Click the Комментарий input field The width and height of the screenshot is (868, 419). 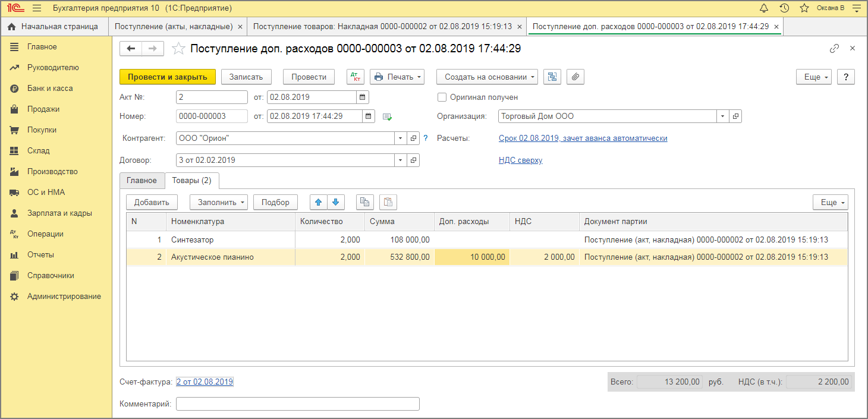[298, 404]
